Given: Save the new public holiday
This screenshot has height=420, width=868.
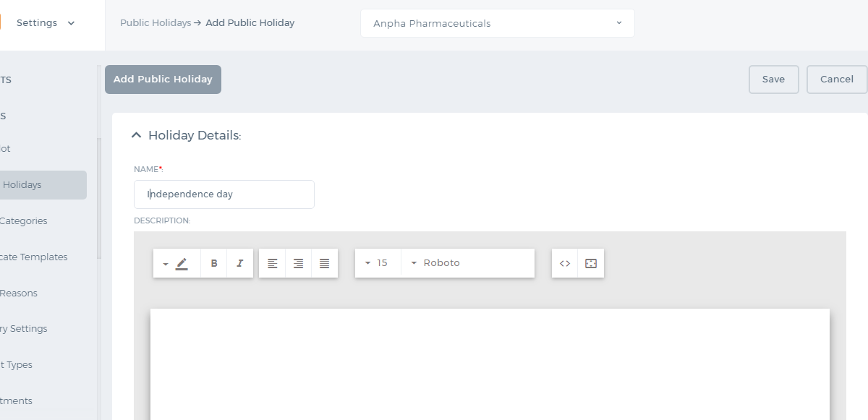Looking at the screenshot, I should [773, 80].
